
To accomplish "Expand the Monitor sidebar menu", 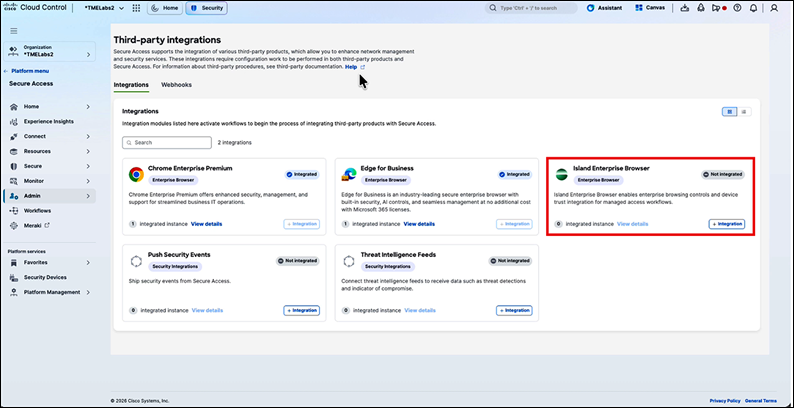I will tap(50, 181).
